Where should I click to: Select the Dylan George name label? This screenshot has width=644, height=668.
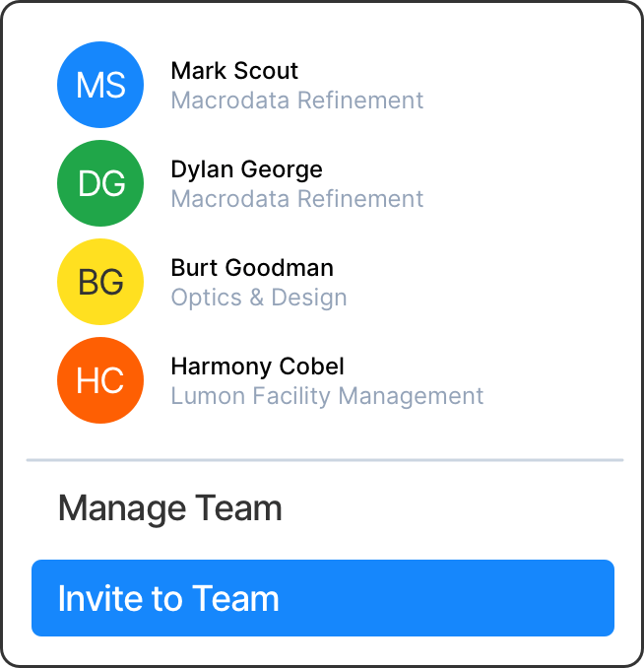[246, 169]
